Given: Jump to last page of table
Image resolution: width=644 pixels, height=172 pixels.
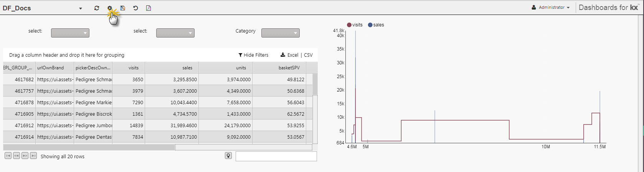Looking at the screenshot, I should pyautogui.click(x=33, y=156).
